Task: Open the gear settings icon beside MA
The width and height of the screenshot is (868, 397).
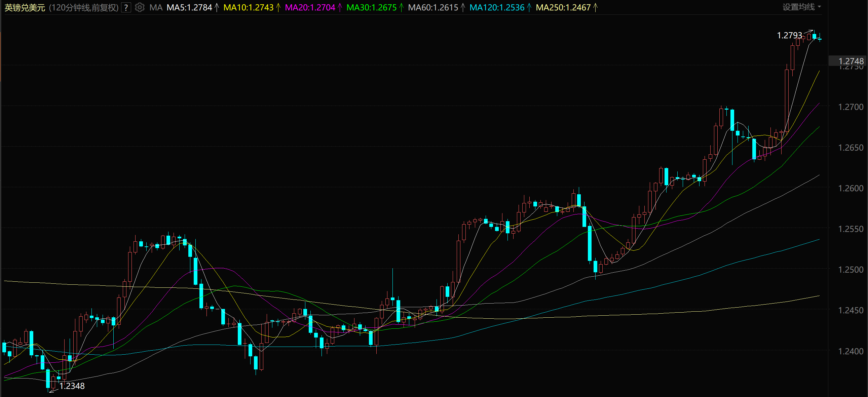Action: [140, 7]
